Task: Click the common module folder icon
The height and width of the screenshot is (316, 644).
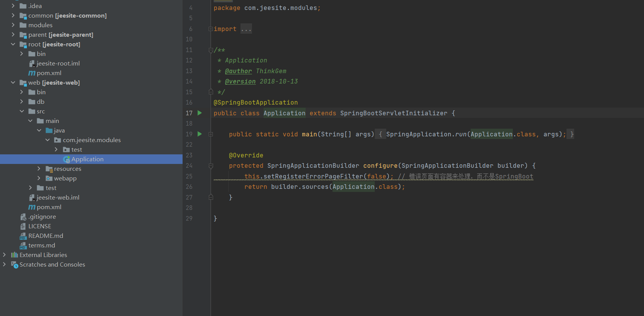Action: [23, 16]
